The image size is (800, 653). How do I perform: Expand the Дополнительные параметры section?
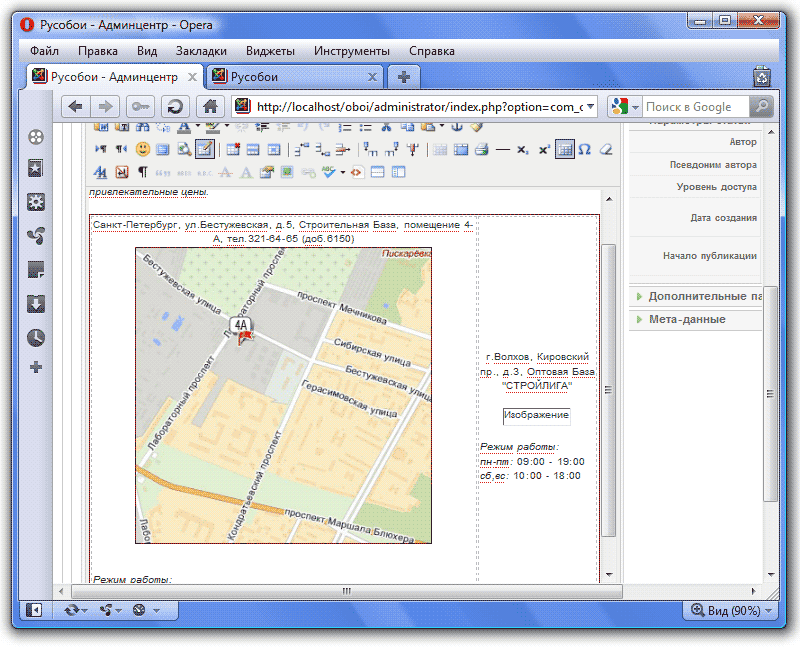click(698, 296)
